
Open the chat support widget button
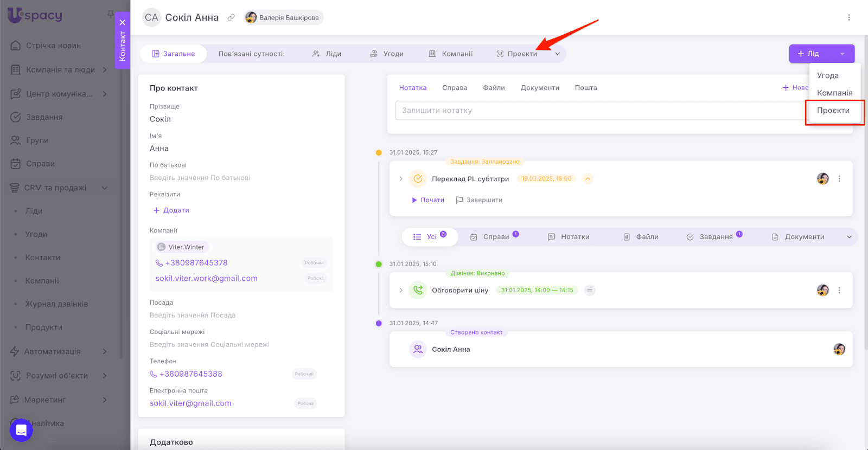tap(21, 430)
